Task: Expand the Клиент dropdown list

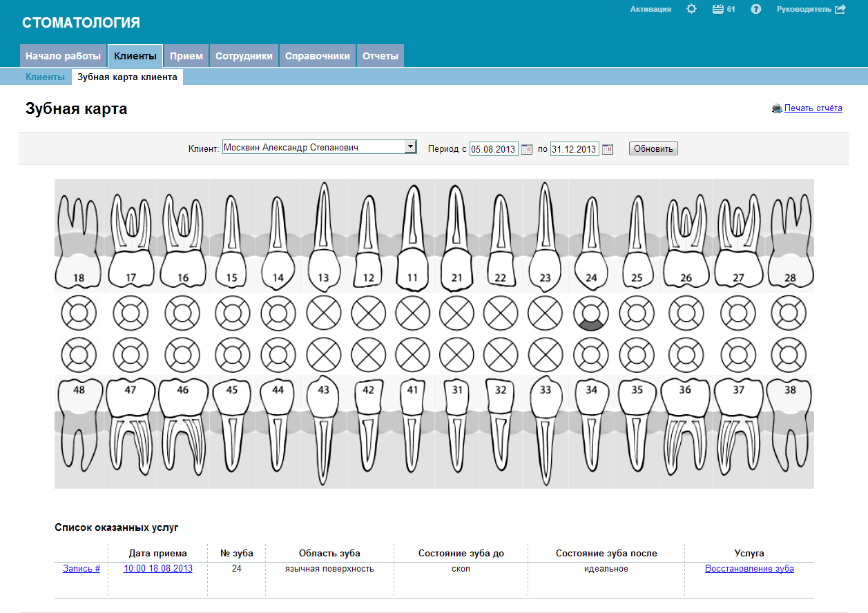Action: [x=410, y=147]
